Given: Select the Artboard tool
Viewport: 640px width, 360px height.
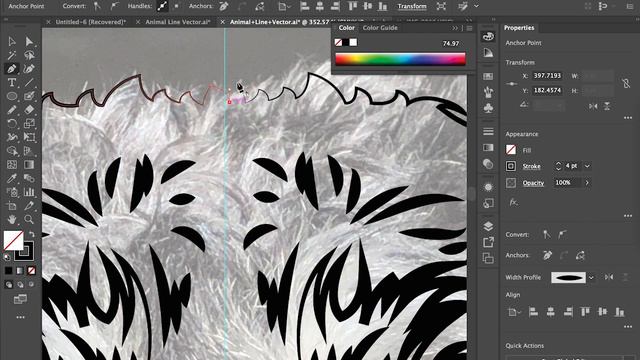Looking at the screenshot, I should (x=12, y=205).
